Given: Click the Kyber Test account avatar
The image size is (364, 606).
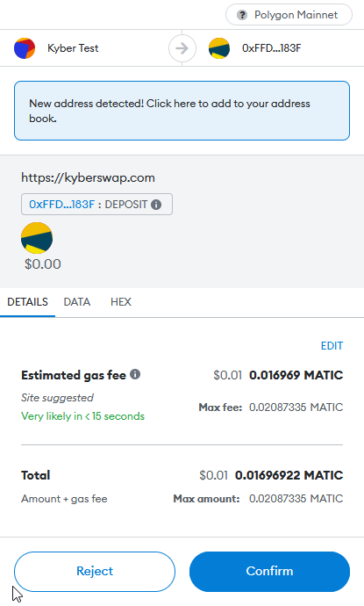Looking at the screenshot, I should [x=25, y=48].
